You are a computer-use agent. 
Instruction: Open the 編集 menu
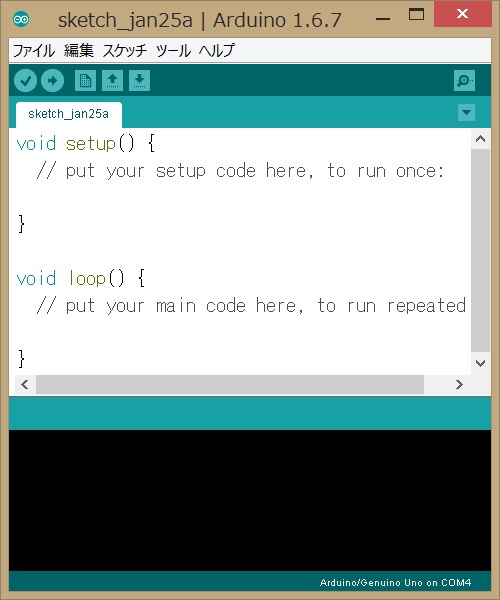(x=78, y=51)
